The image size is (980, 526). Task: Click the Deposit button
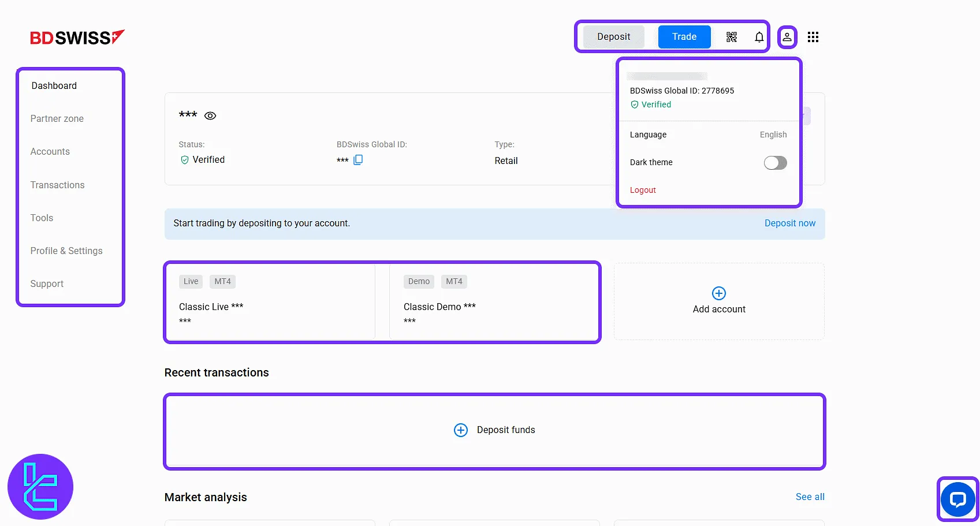point(614,37)
